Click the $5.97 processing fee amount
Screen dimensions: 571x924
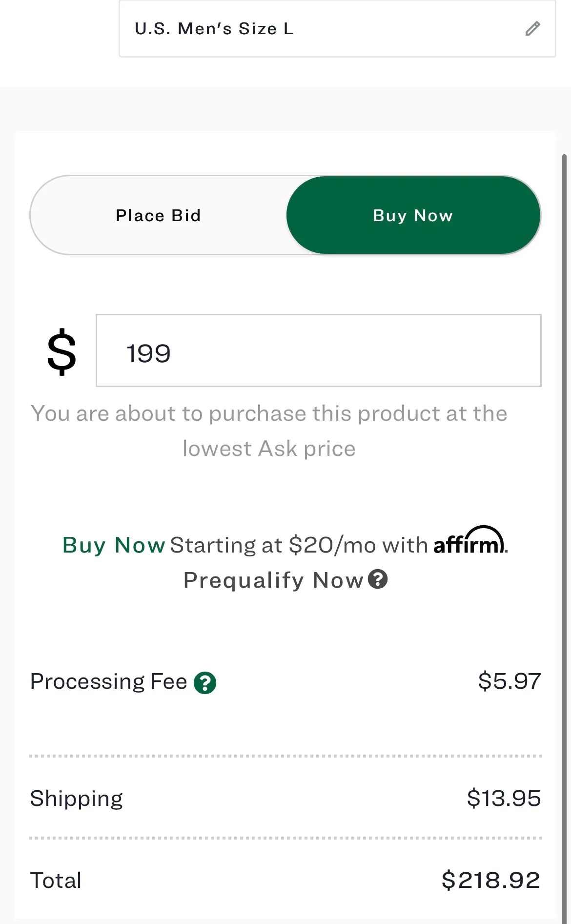click(509, 681)
